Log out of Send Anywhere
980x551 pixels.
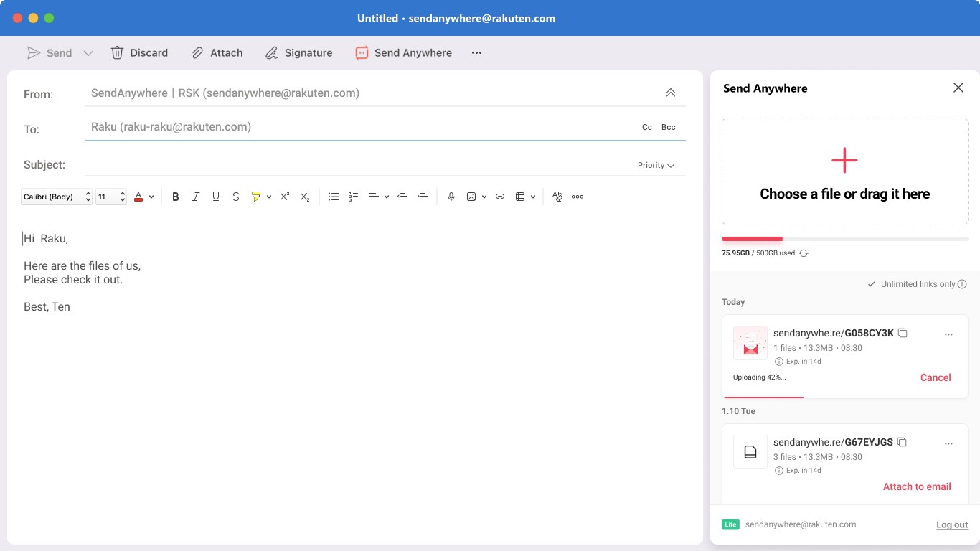tap(952, 524)
